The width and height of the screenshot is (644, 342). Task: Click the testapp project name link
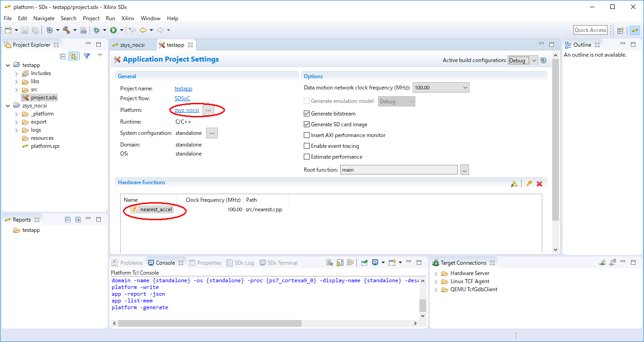tap(183, 89)
